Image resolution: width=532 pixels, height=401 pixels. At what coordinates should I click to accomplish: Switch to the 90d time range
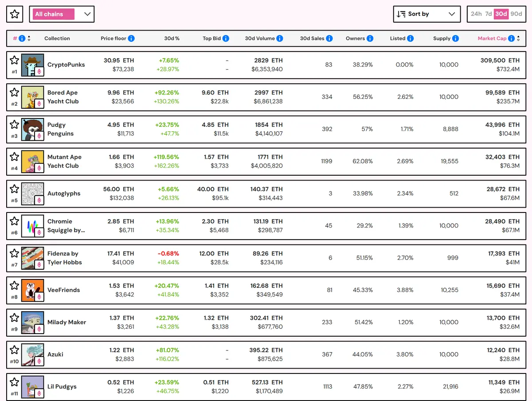(x=516, y=14)
